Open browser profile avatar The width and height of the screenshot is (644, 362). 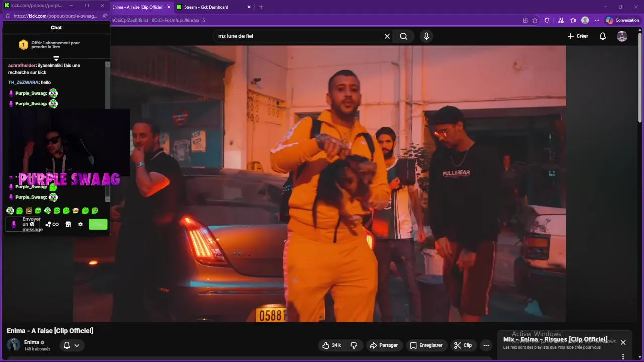click(585, 20)
